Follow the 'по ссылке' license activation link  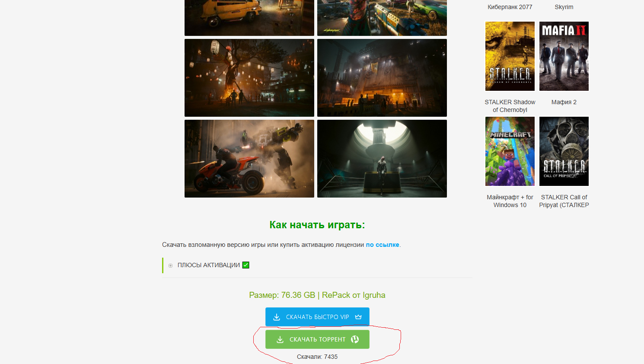tap(383, 245)
